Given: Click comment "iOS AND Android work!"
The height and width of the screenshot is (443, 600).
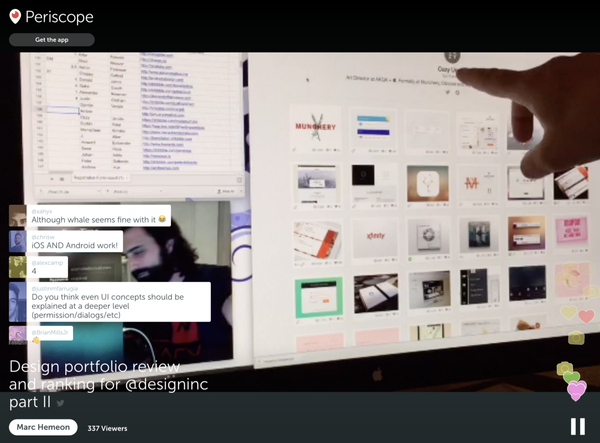Looking at the screenshot, I should click(75, 241).
